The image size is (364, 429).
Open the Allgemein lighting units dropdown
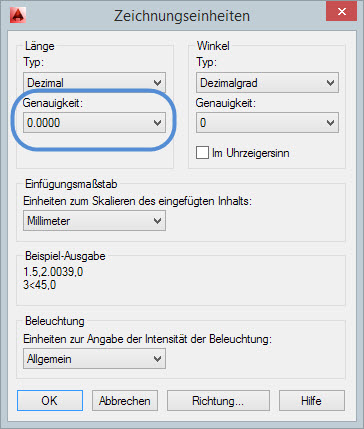click(x=94, y=359)
